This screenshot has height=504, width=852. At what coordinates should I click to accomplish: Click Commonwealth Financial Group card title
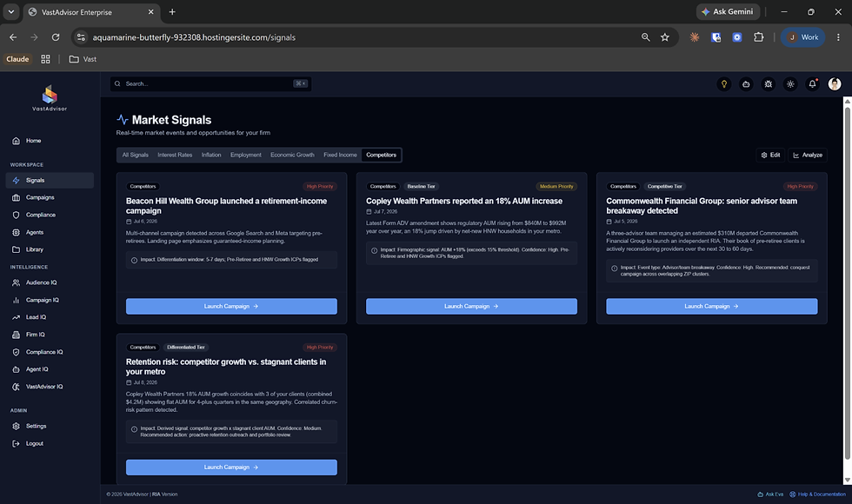702,206
